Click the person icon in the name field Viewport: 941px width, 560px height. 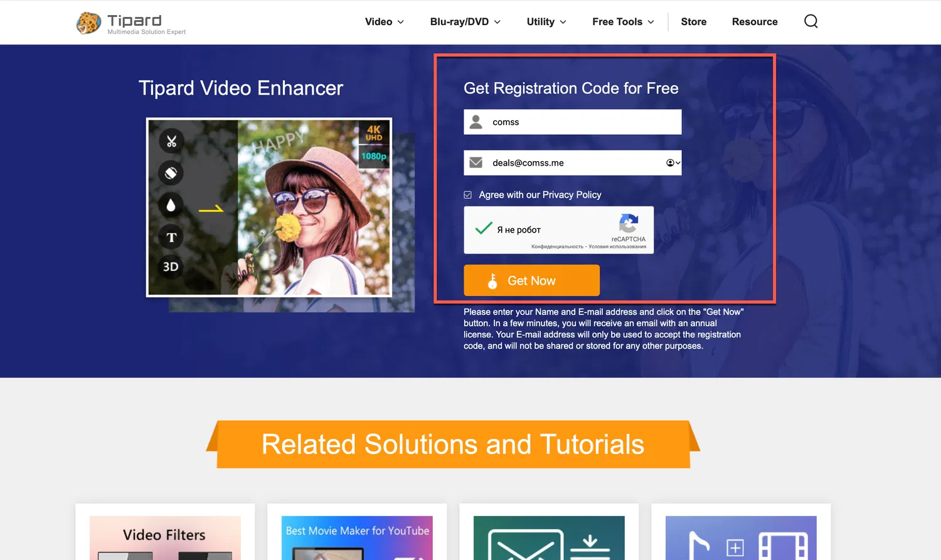476,122
